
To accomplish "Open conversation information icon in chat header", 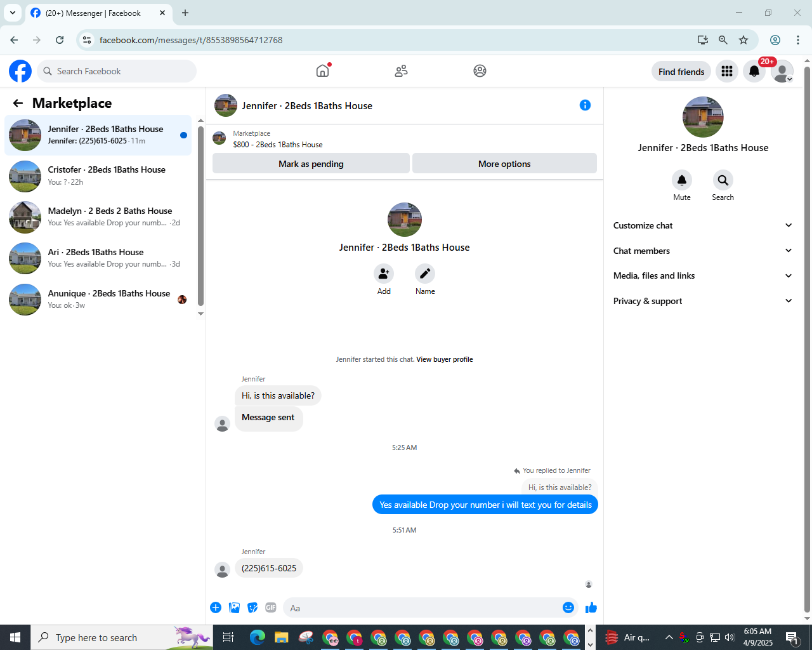I will [585, 105].
